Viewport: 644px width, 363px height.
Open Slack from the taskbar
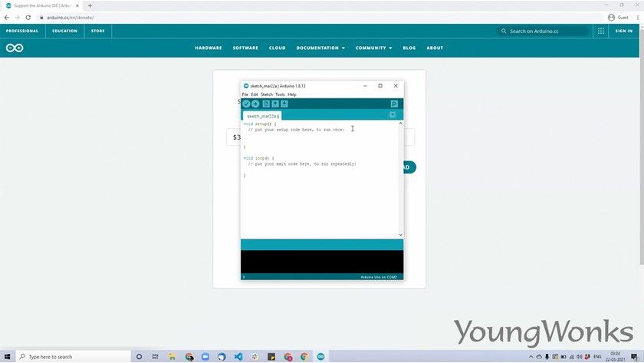(255, 356)
